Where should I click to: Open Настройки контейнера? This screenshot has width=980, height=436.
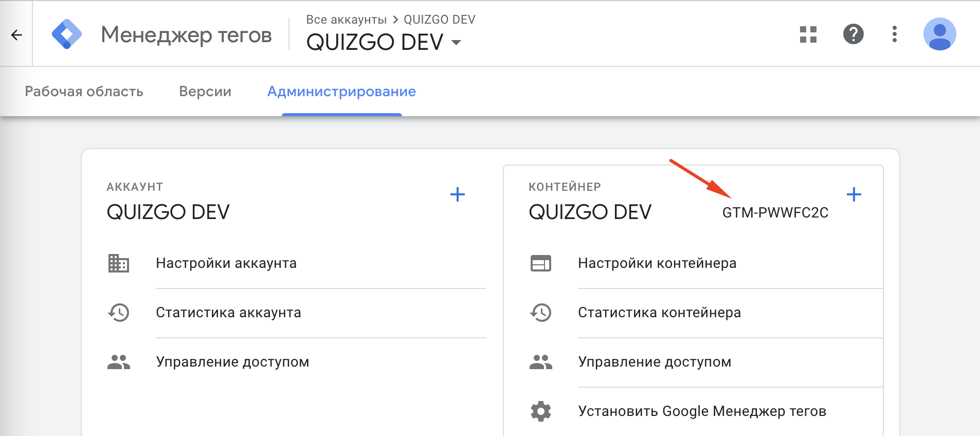(x=657, y=263)
